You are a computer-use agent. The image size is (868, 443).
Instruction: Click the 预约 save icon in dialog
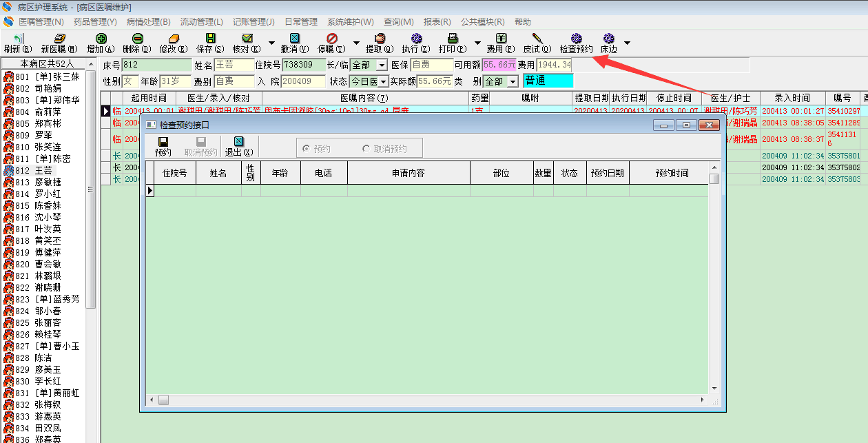click(163, 141)
